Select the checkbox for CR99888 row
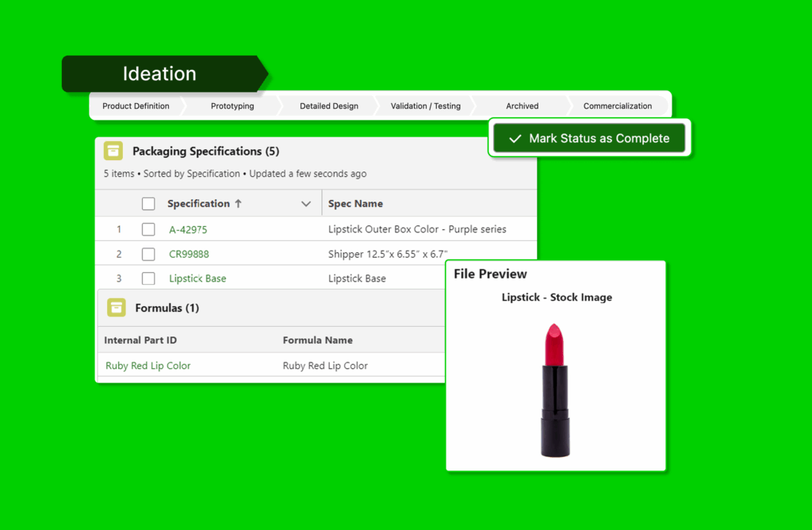 coord(148,254)
